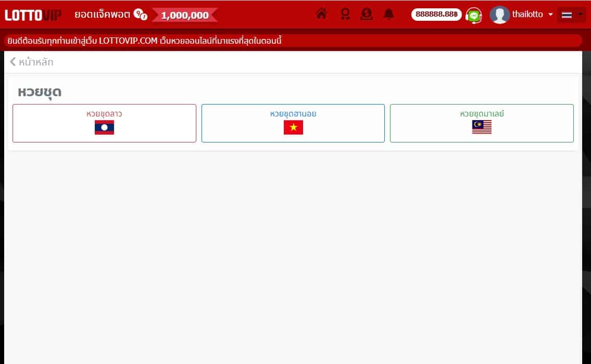Screen dimensions: 591x364
Task: Open the award ribbon icon
Action: point(345,15)
